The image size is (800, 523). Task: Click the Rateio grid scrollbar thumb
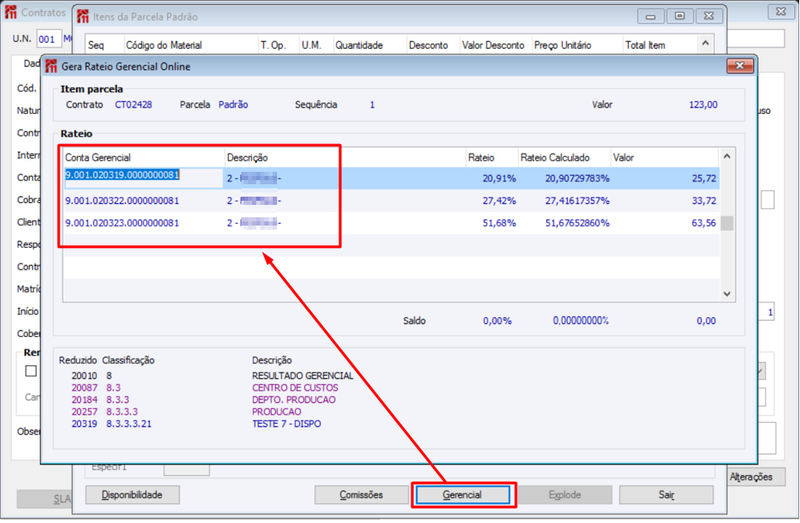[x=727, y=223]
